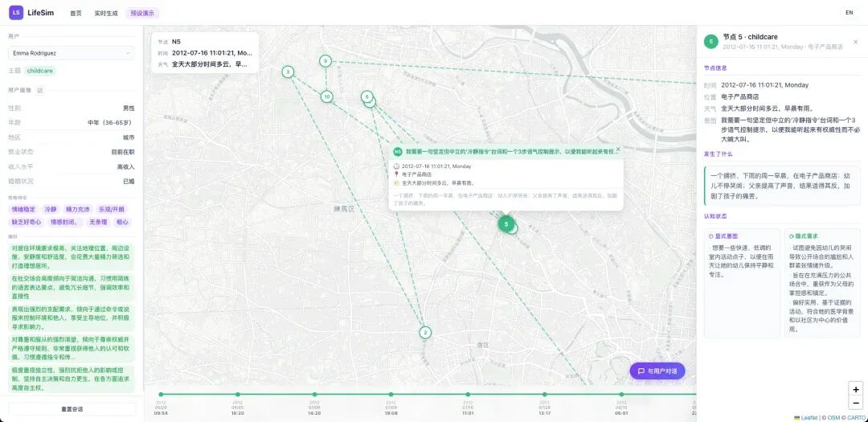Click the edit icon beside 用户画像

pos(40,90)
